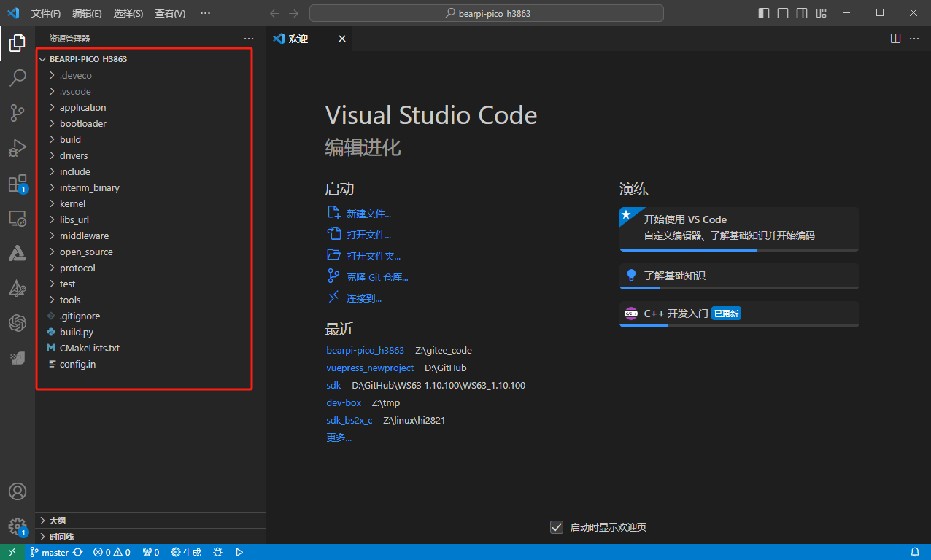Expand the .vscode folder
This screenshot has height=560, width=931.
tap(150, 91)
